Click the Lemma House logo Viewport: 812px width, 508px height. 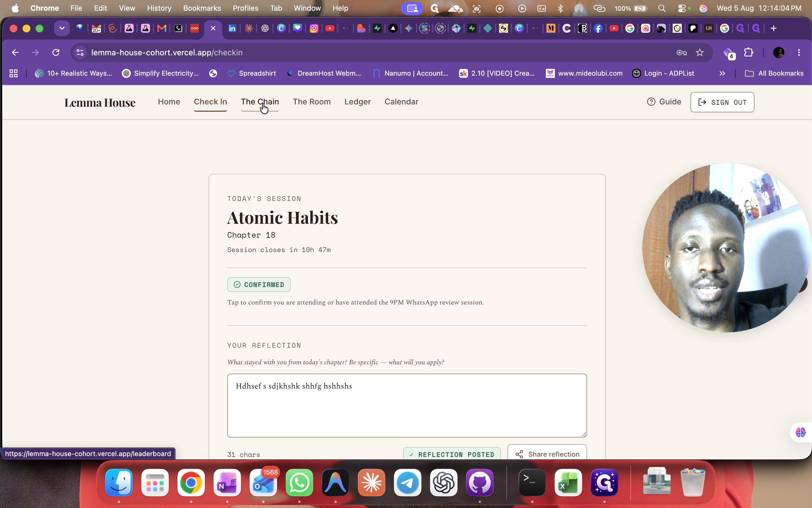click(x=100, y=102)
